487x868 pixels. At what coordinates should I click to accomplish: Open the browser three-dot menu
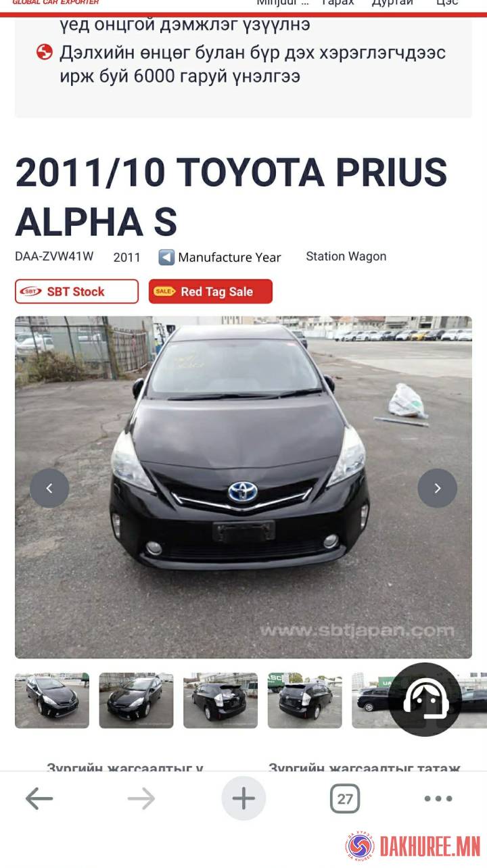point(438,799)
